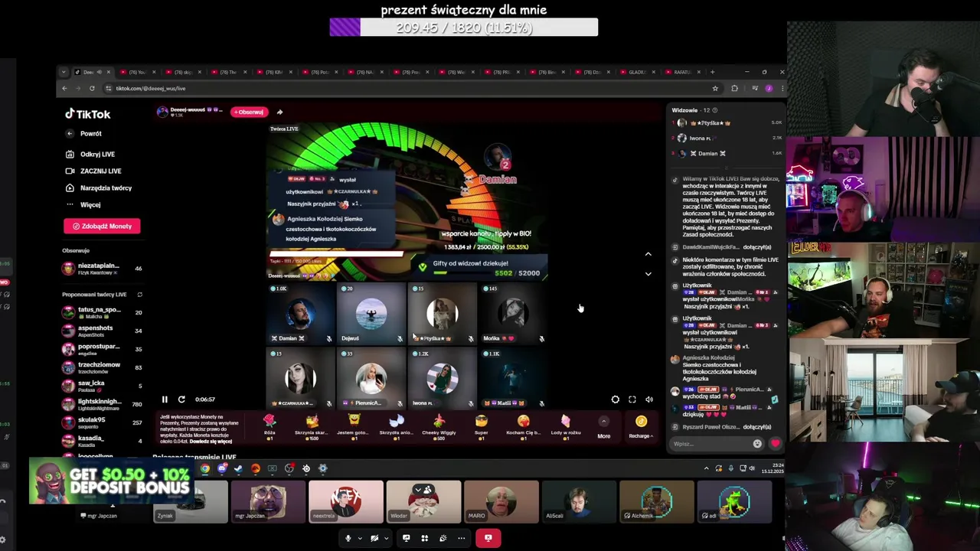Open the browser extensions puzzle icon
The height and width of the screenshot is (551, 980).
(734, 88)
